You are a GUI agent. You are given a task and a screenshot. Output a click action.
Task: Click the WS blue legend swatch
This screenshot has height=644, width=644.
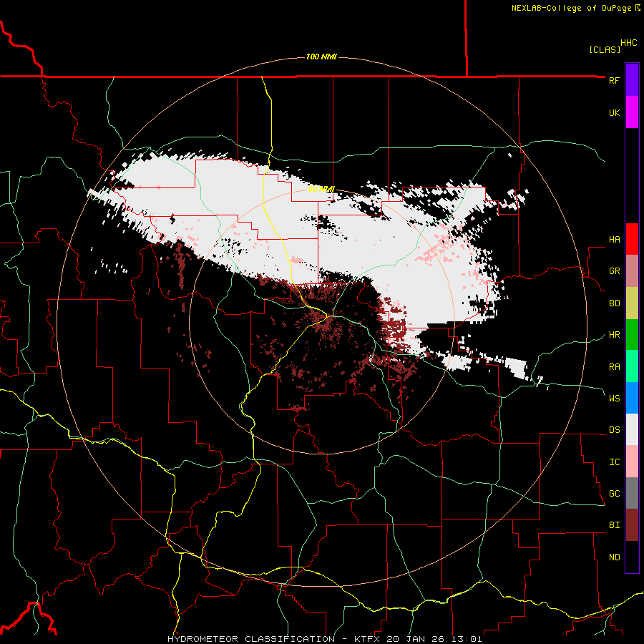pyautogui.click(x=632, y=398)
